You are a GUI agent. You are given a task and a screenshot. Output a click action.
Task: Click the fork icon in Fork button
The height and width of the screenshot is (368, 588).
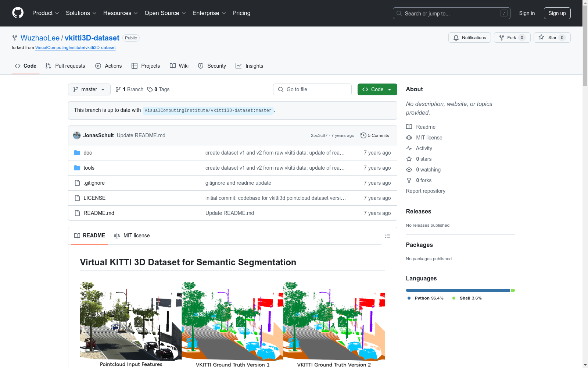(502, 38)
